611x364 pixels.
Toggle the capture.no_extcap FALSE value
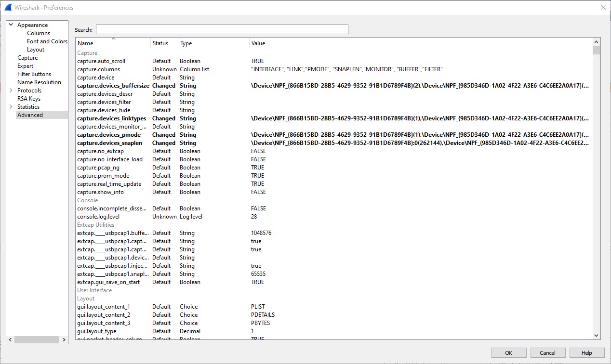[x=258, y=151]
